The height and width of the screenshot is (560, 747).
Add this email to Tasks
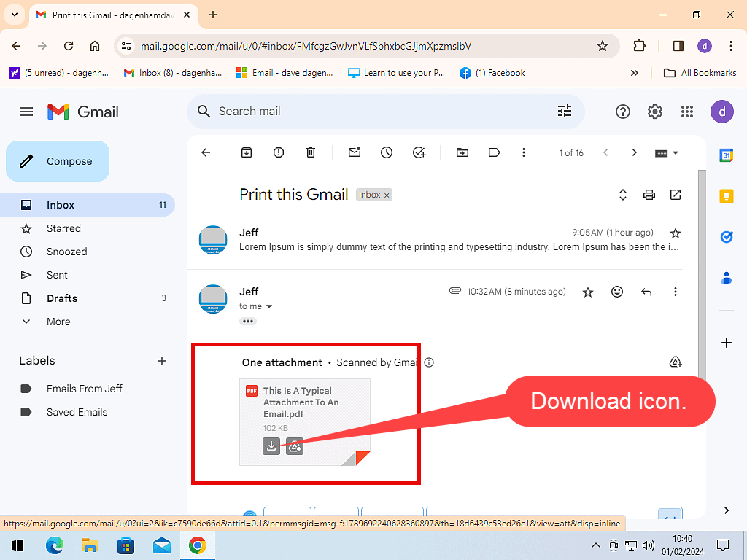coord(419,152)
